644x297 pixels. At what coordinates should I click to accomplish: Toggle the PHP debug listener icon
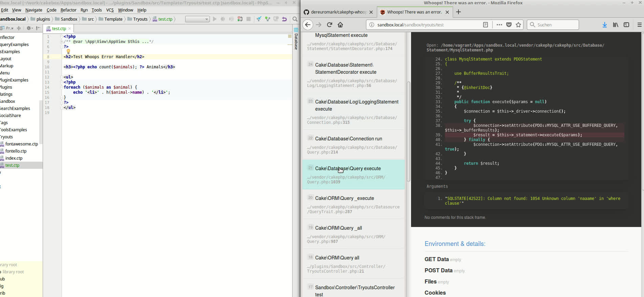(240, 19)
